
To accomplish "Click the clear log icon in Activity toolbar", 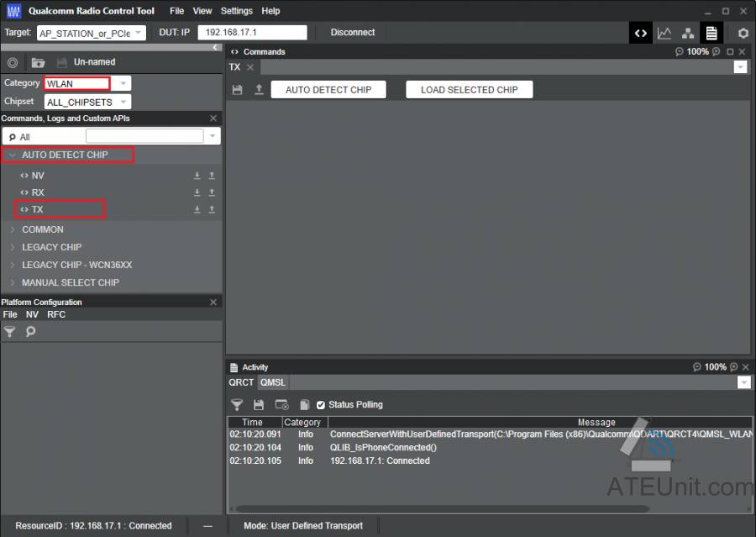I will pyautogui.click(x=281, y=405).
